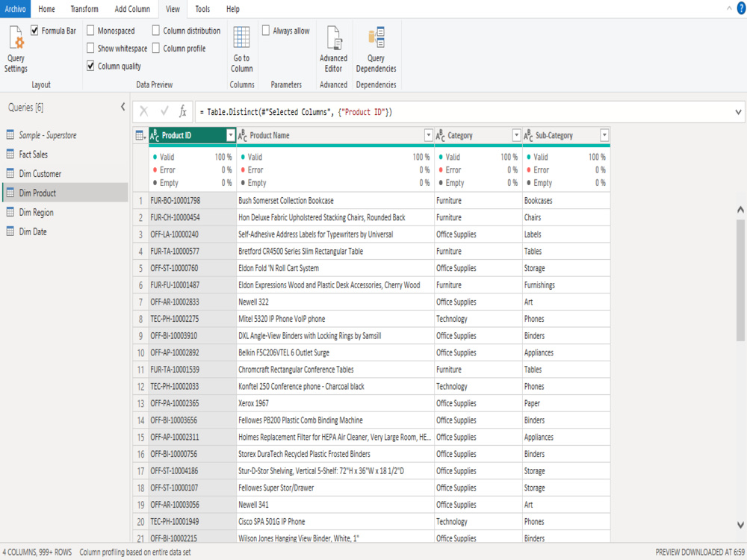Select cell Cisco SPA 501G IP Phone

(x=335, y=522)
